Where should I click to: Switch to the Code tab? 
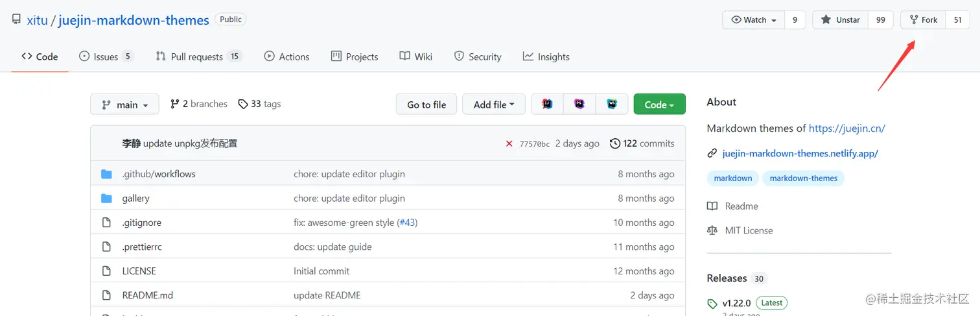tap(40, 56)
